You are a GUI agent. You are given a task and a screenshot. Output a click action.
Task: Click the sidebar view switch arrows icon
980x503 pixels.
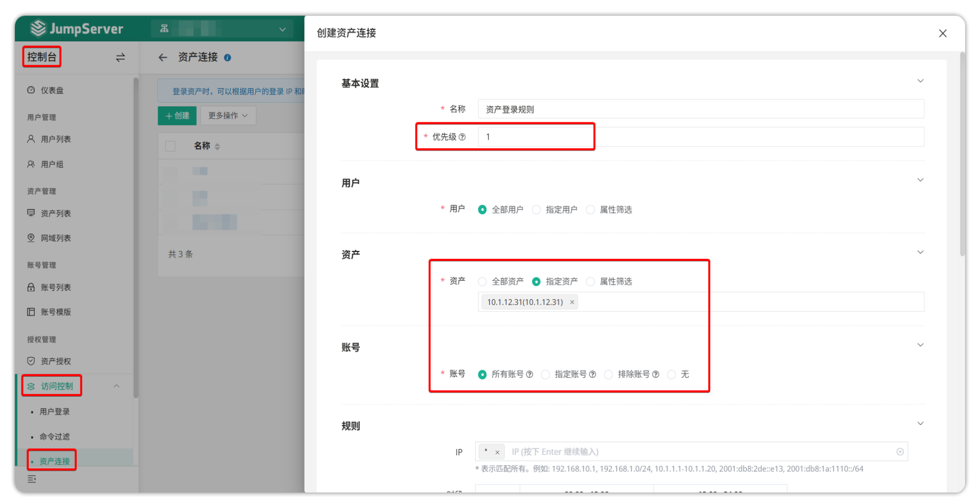(x=120, y=58)
